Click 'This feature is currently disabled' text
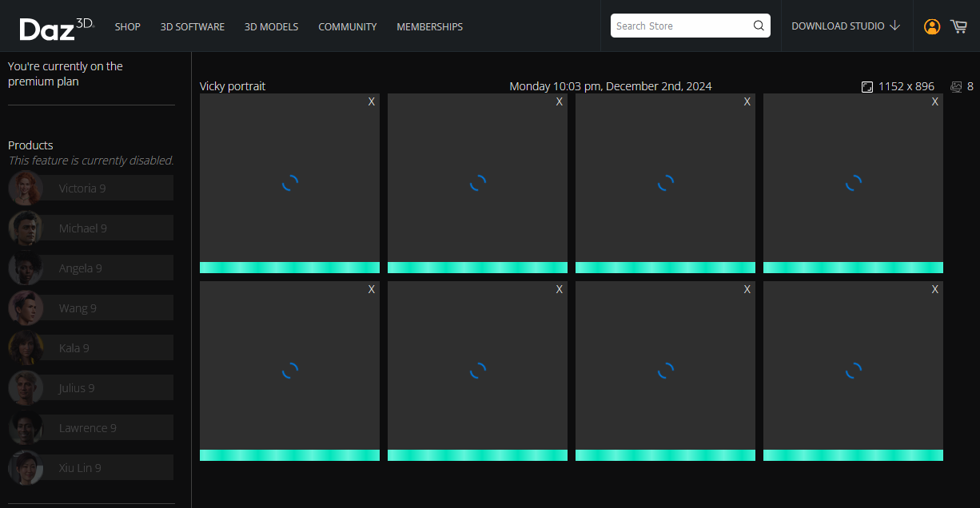 91,161
